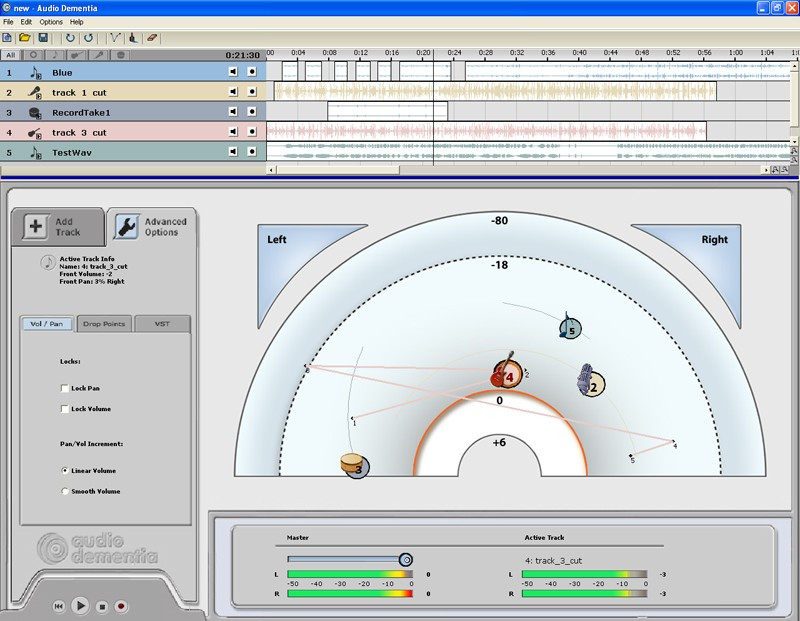Click the Play button

click(80, 606)
